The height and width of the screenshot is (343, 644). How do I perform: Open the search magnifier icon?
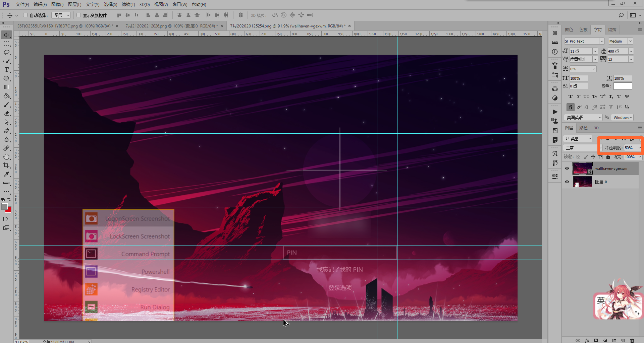pos(621,15)
